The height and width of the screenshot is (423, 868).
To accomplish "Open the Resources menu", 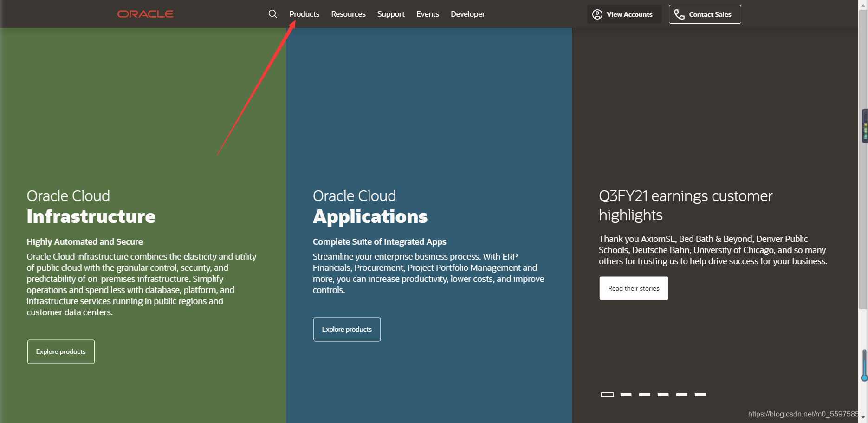I will [349, 14].
